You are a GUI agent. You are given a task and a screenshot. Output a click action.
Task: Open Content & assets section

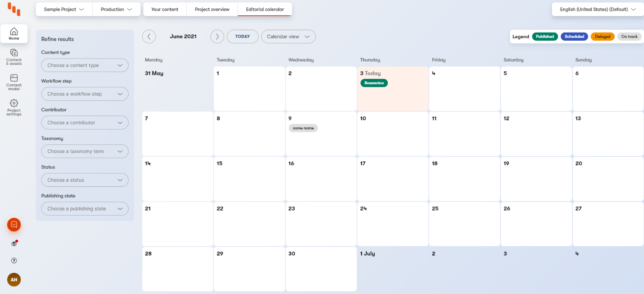pyautogui.click(x=14, y=57)
